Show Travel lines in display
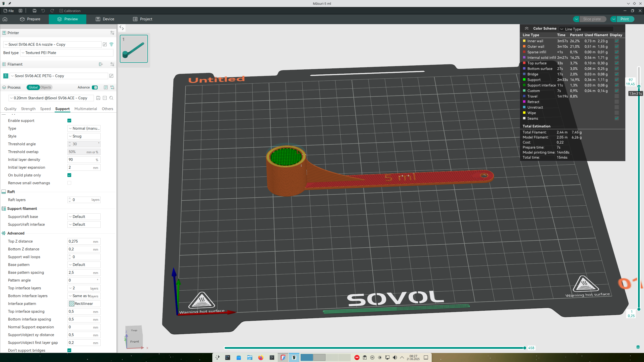 617,96
